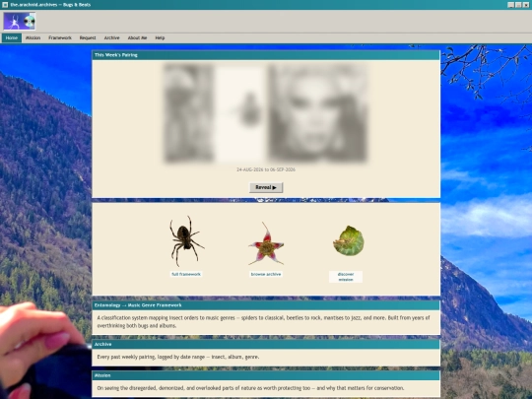Follow the browse archive link

(266, 274)
